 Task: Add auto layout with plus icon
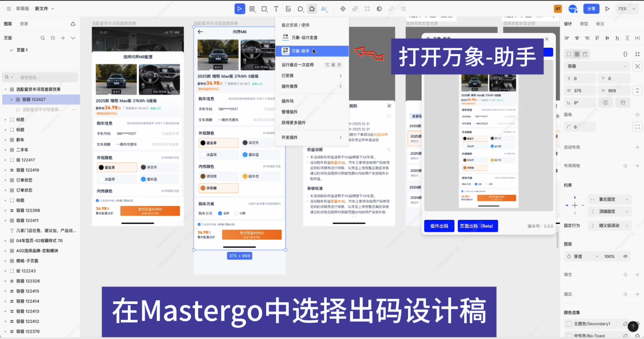(x=637, y=147)
